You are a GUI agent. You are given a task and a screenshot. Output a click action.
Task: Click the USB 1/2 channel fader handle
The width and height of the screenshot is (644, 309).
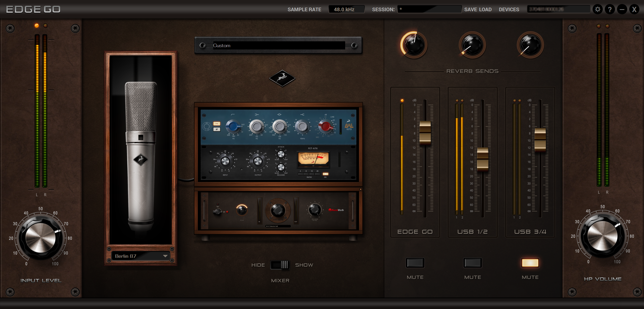point(483,159)
